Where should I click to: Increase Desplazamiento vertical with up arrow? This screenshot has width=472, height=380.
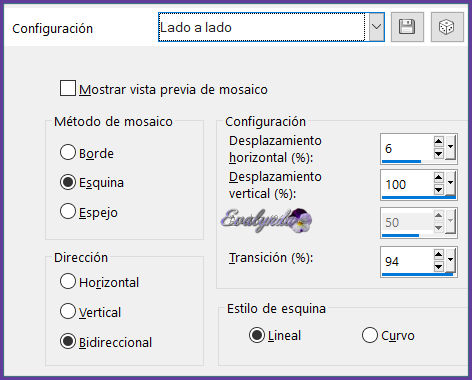pyautogui.click(x=438, y=177)
